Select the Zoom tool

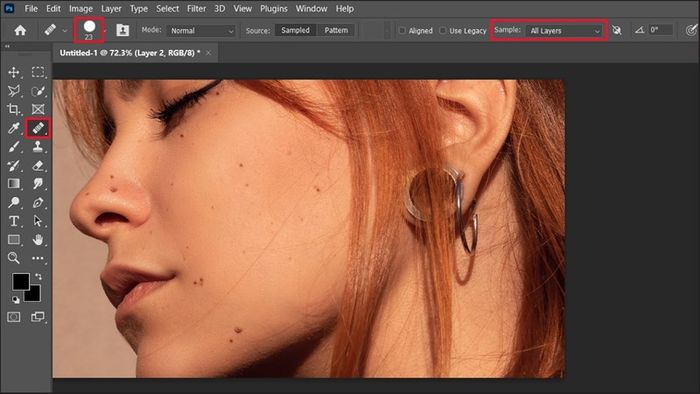pos(14,258)
